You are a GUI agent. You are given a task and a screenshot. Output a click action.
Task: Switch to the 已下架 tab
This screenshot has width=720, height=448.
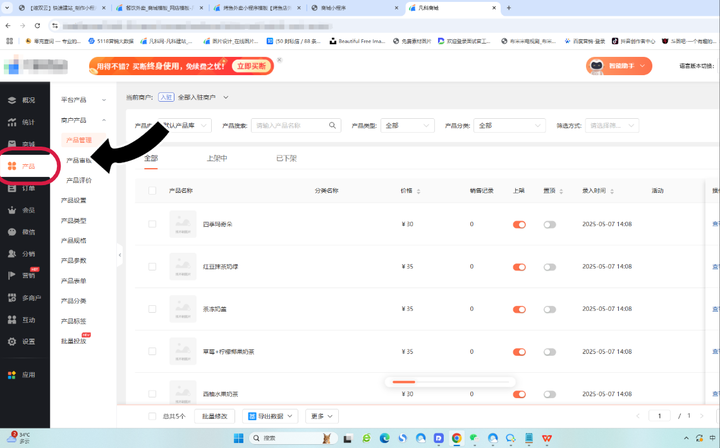pyautogui.click(x=286, y=158)
